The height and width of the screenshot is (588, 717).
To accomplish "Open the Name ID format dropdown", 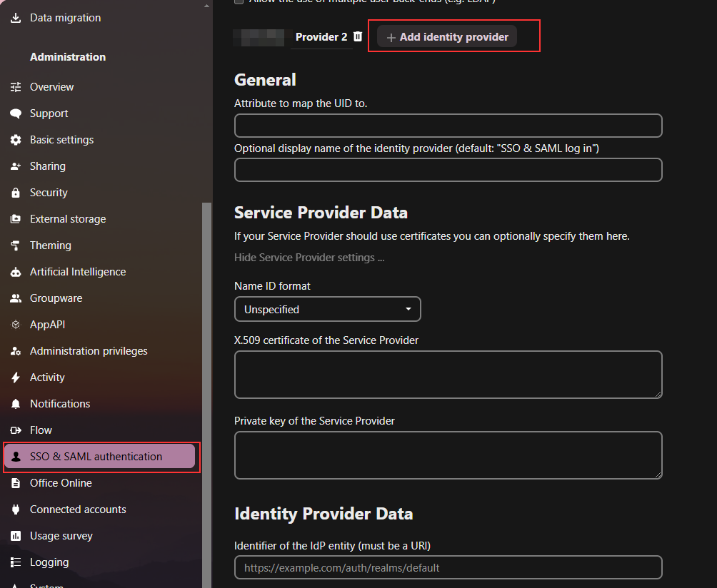I will pos(327,309).
